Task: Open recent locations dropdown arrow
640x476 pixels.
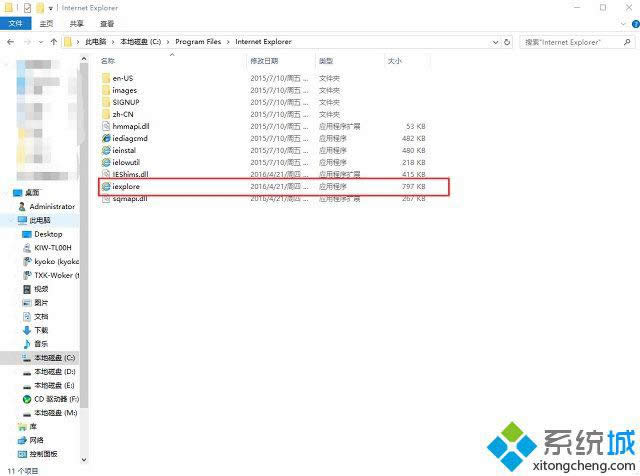Action: [x=40, y=42]
